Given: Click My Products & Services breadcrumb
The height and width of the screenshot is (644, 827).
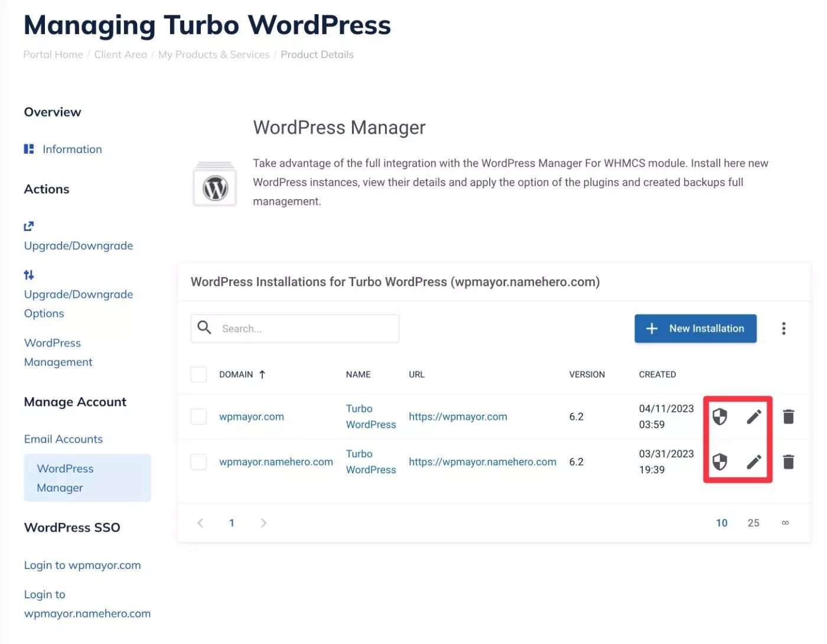Looking at the screenshot, I should pos(214,54).
